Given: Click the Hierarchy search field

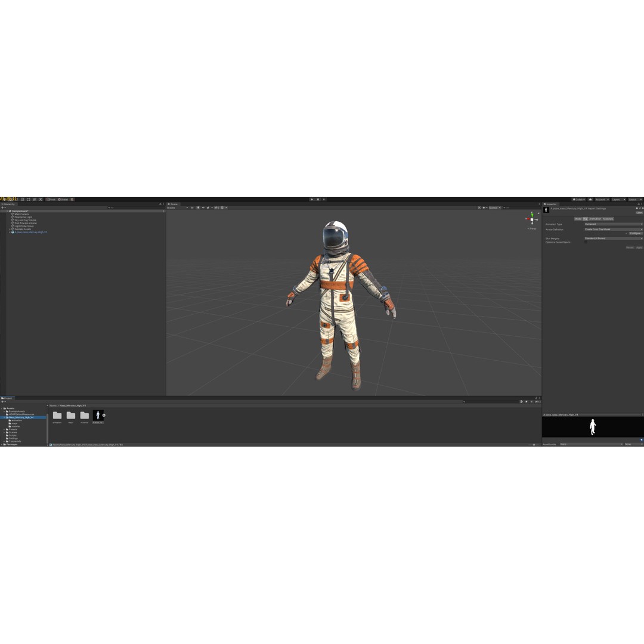Looking at the screenshot, I should pos(135,208).
